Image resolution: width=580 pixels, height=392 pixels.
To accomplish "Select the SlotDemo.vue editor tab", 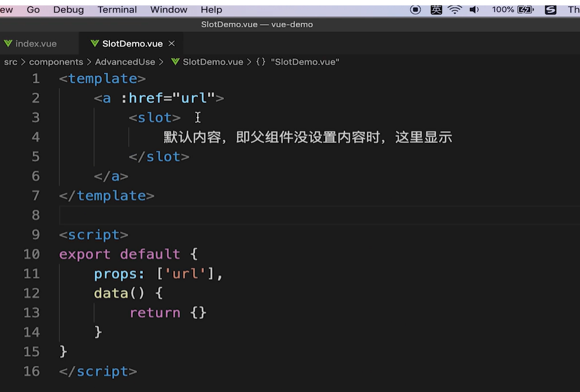I will tap(132, 44).
